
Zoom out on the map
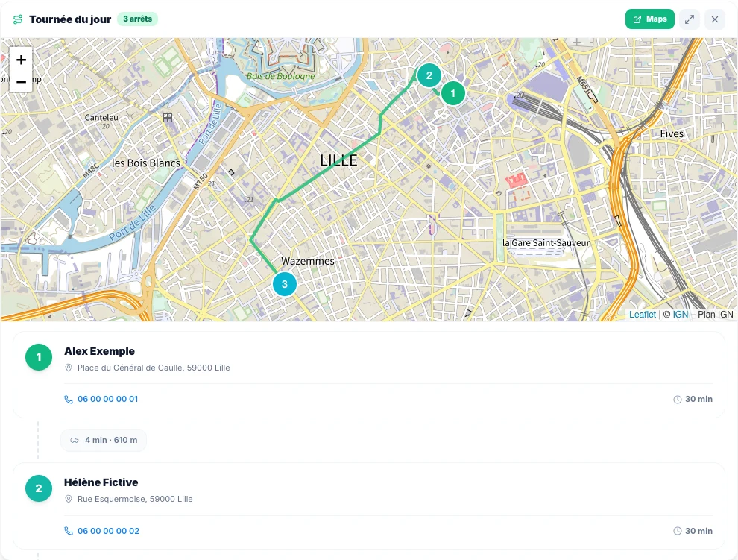point(21,81)
